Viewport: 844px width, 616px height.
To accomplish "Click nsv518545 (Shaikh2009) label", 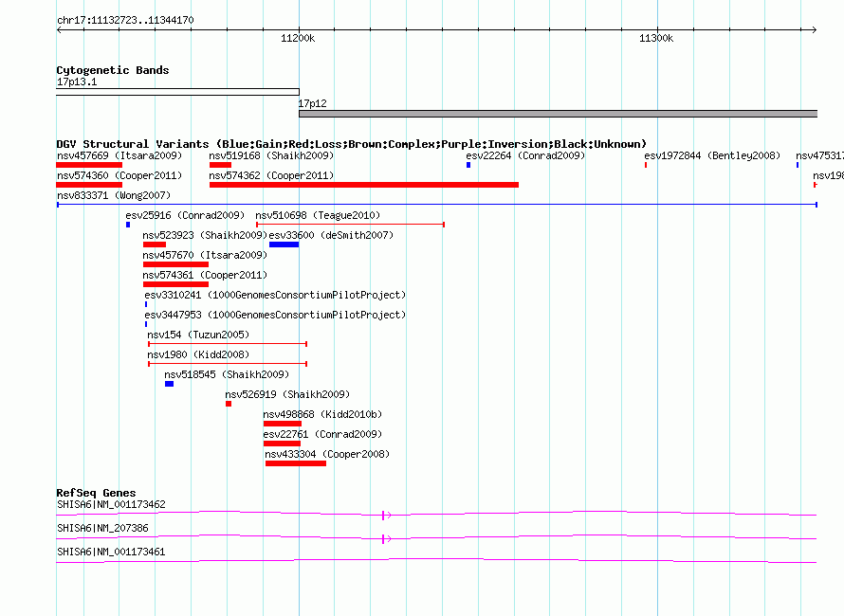I will 228,374.
